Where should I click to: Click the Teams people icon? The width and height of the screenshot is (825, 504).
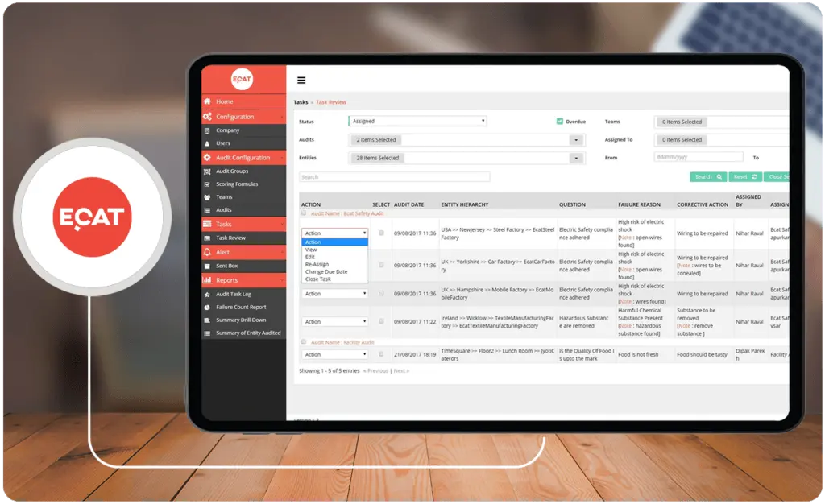207,197
